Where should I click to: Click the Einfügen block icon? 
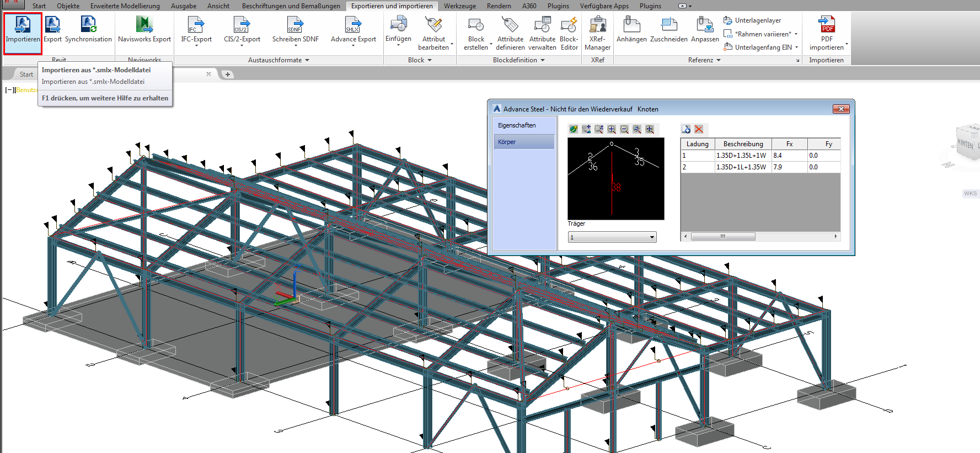(398, 24)
